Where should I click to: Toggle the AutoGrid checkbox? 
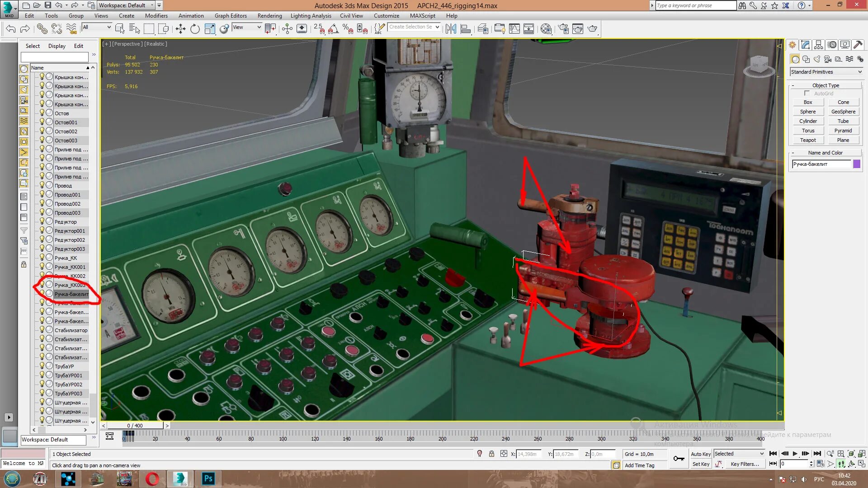point(807,93)
